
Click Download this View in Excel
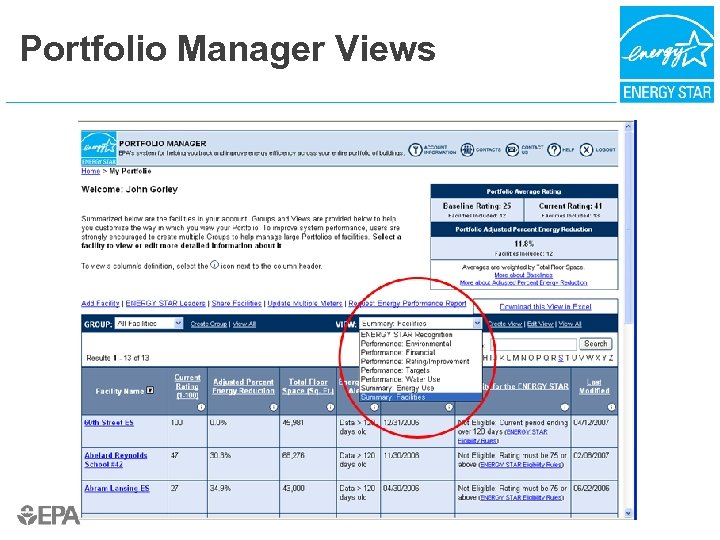546,307
